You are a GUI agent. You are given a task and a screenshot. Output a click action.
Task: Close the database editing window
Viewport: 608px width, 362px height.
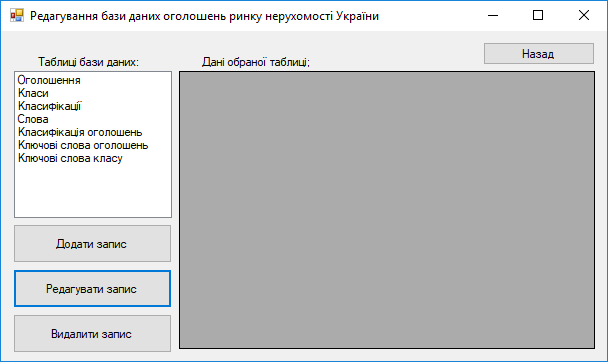pyautogui.click(x=584, y=16)
